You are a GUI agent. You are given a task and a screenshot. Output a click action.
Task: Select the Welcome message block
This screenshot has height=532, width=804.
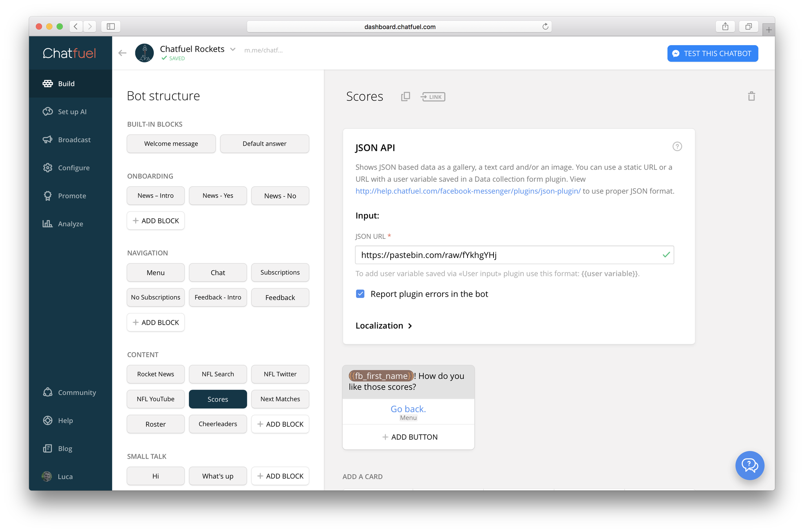[x=171, y=144]
